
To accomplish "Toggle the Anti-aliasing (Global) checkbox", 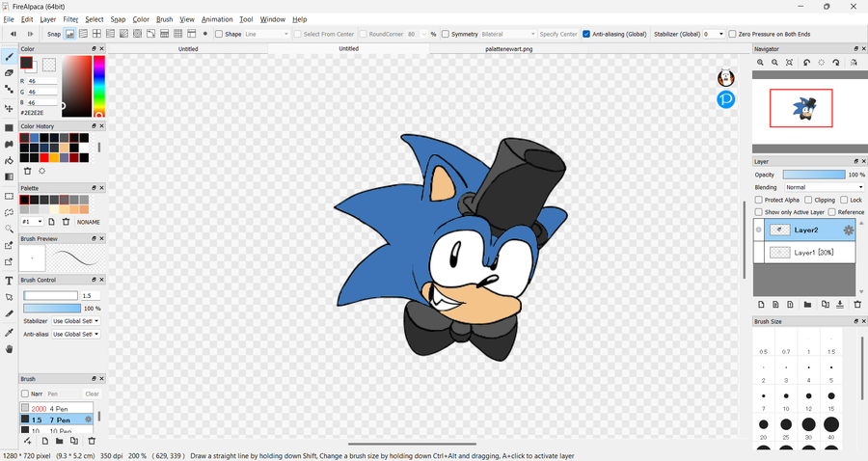I will pyautogui.click(x=586, y=34).
